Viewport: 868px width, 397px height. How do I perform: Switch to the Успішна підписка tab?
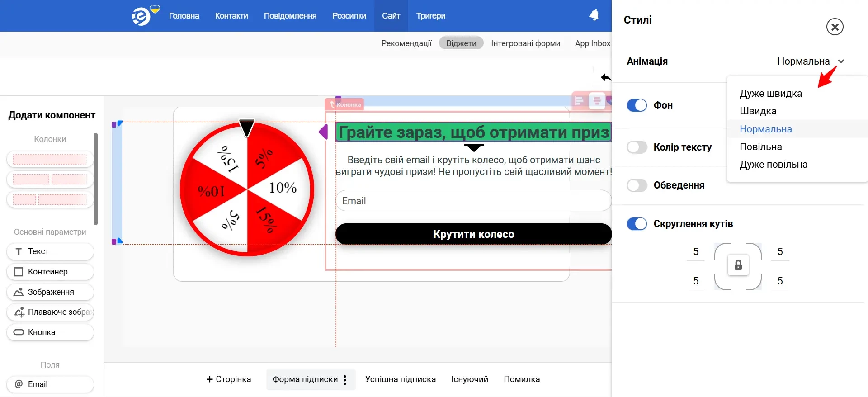[400, 379]
